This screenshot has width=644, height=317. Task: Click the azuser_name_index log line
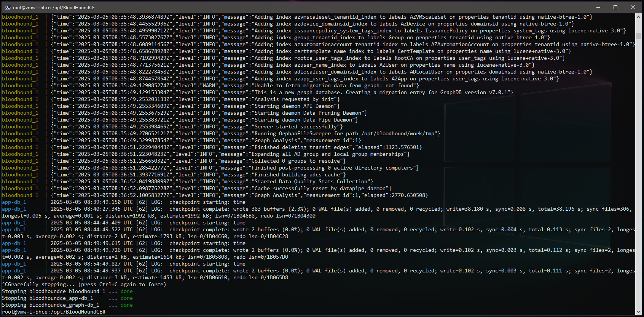tap(268, 65)
